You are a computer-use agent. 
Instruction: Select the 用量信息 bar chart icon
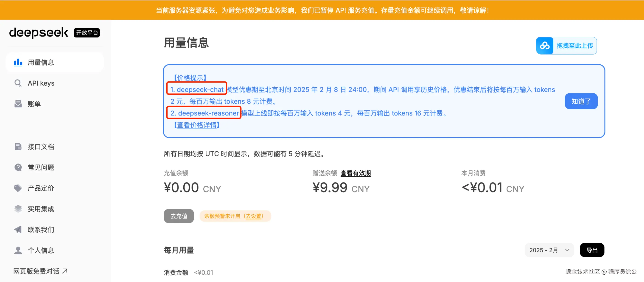pyautogui.click(x=18, y=62)
